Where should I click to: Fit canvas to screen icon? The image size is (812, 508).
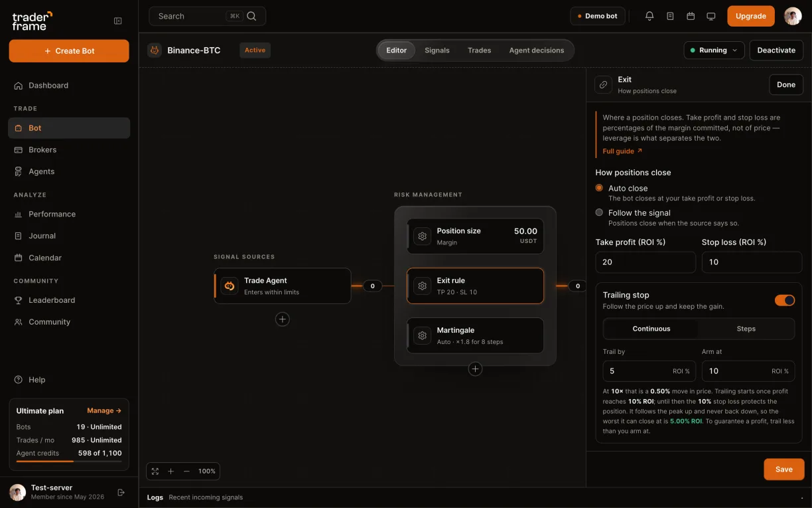155,471
